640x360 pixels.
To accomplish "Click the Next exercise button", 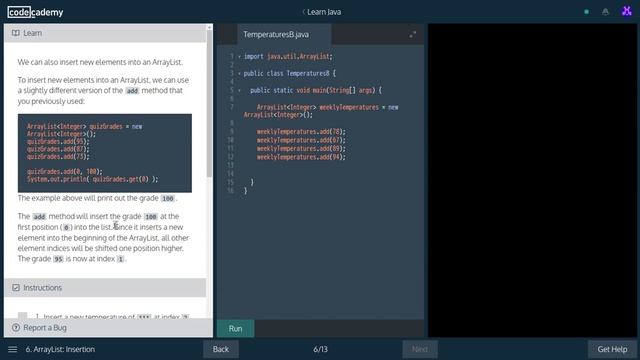I will click(420, 349).
